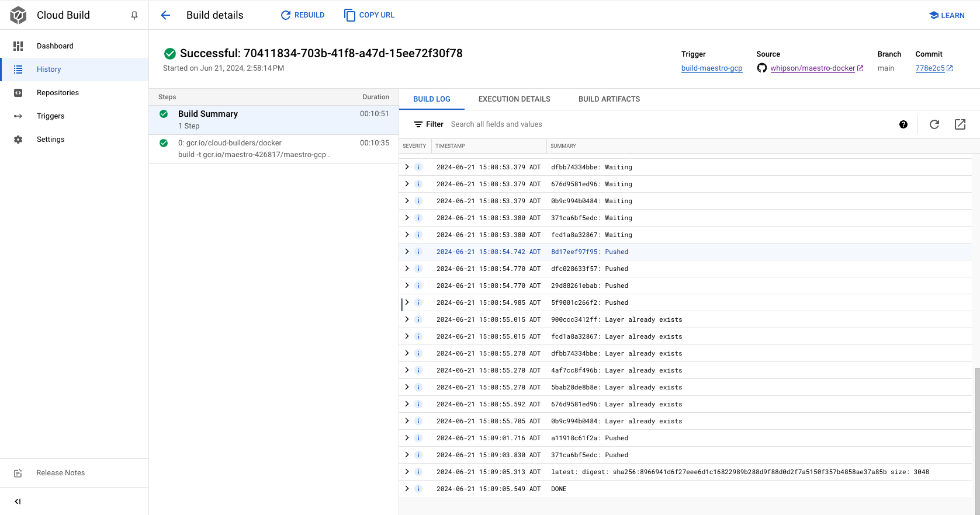Expand the 900ccc3412ff Layer already exists entry
The height and width of the screenshot is (515, 980).
click(407, 319)
